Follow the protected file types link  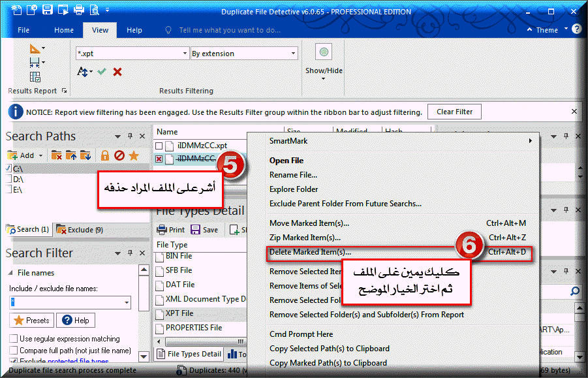pyautogui.click(x=78, y=361)
